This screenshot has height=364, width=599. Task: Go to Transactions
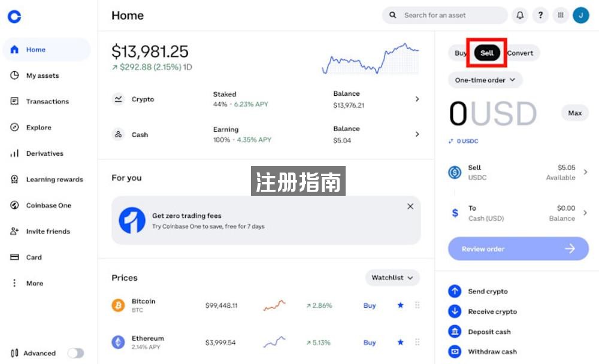pos(46,102)
